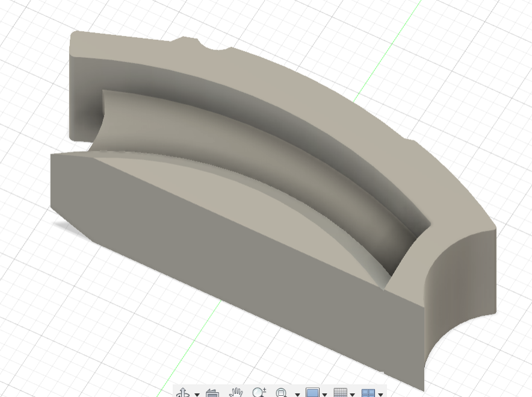Screen dimensions: 532x397
Task: Open the Orbit tool dropdown arrow
Action: click(x=197, y=395)
